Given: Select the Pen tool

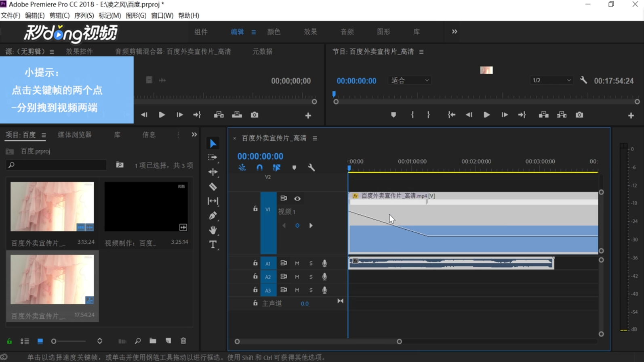Looking at the screenshot, I should [x=213, y=216].
